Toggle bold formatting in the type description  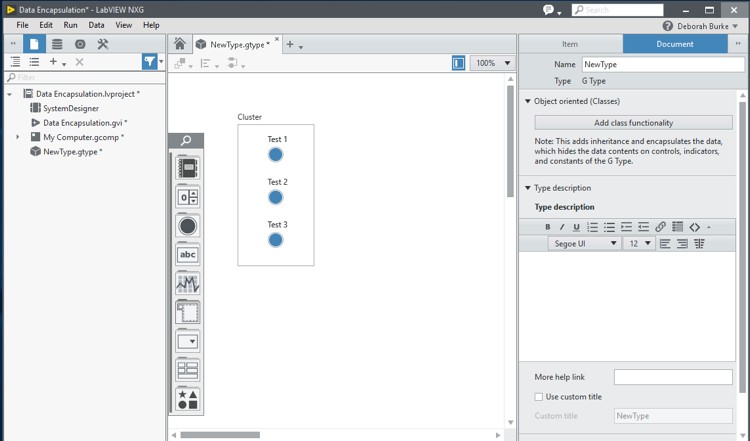(x=547, y=227)
